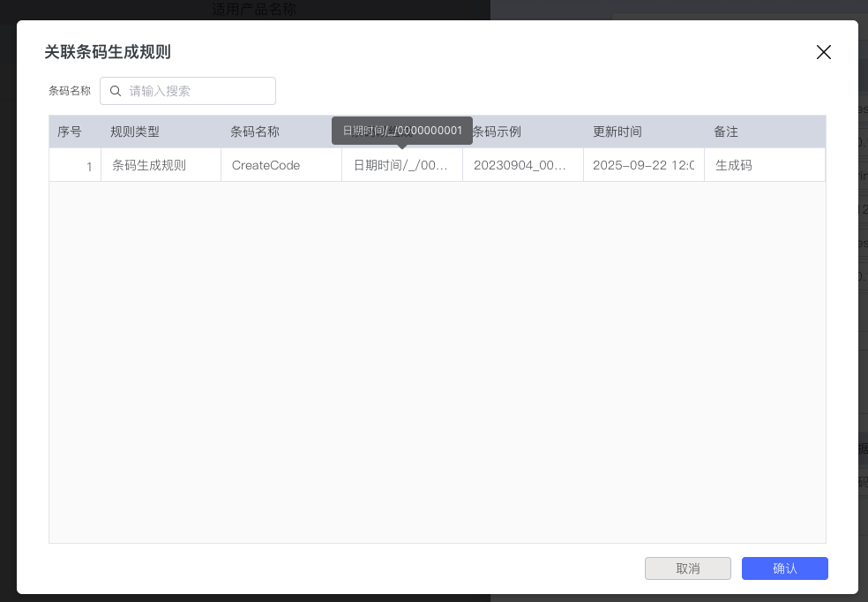The width and height of the screenshot is (868, 602).
Task: Focus the 请输入搜索 input field
Action: [x=198, y=91]
